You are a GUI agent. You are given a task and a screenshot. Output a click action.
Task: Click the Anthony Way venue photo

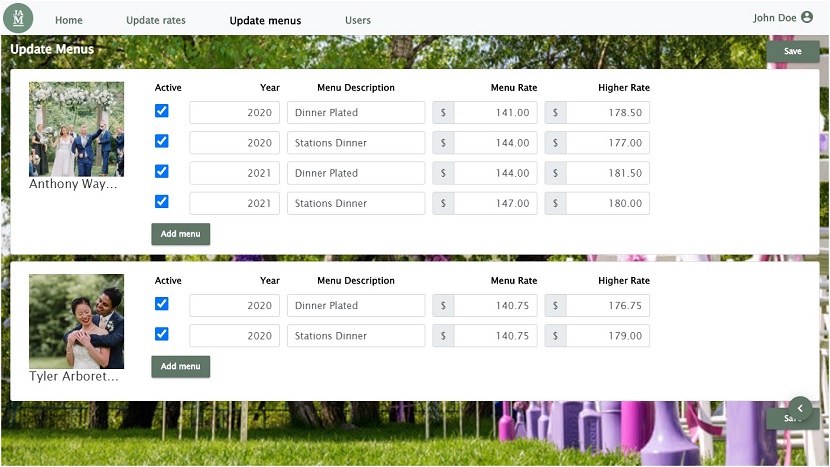coord(76,129)
